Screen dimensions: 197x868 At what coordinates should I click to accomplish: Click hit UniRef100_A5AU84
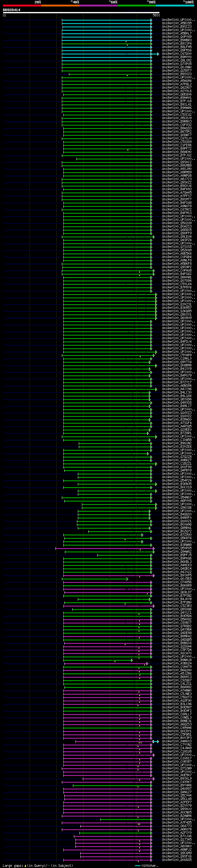[x=177, y=81]
